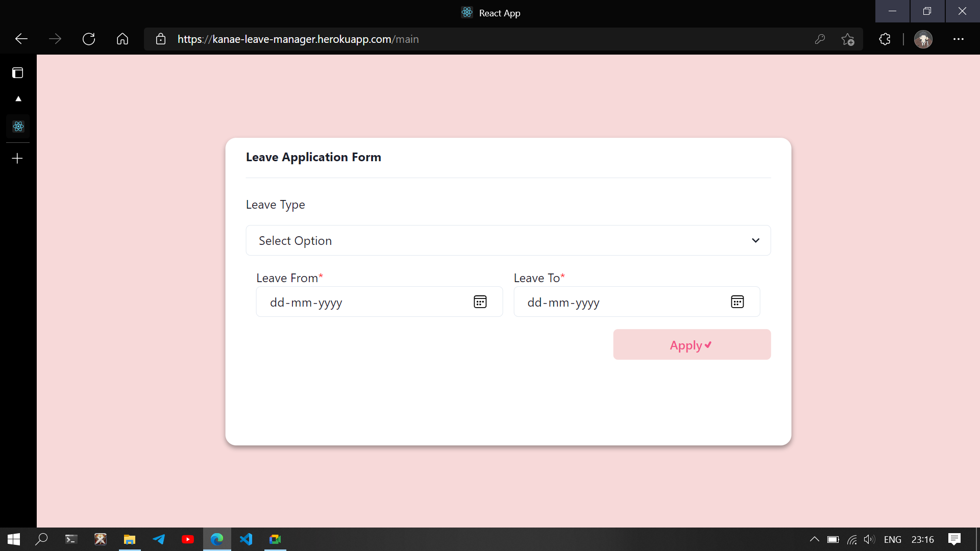This screenshot has height=551, width=980.
Task: Add this page to favorites
Action: (848, 39)
